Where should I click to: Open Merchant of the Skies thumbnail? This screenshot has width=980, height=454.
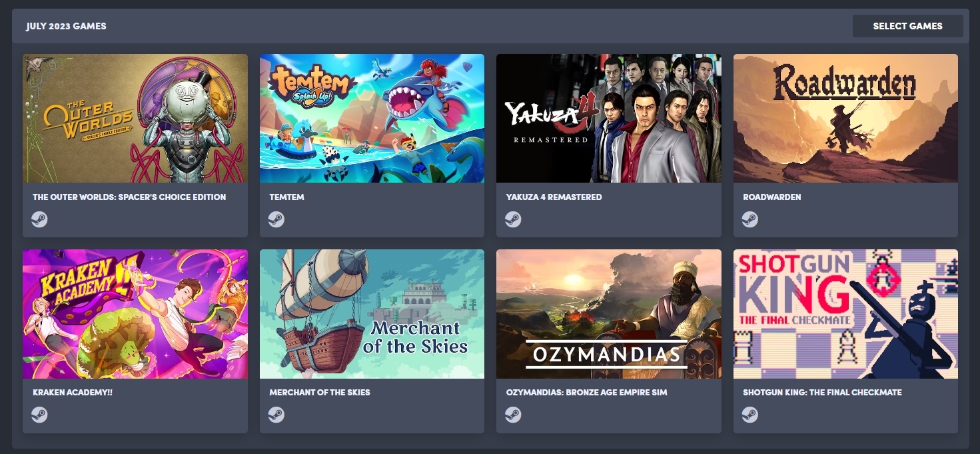pos(372,314)
